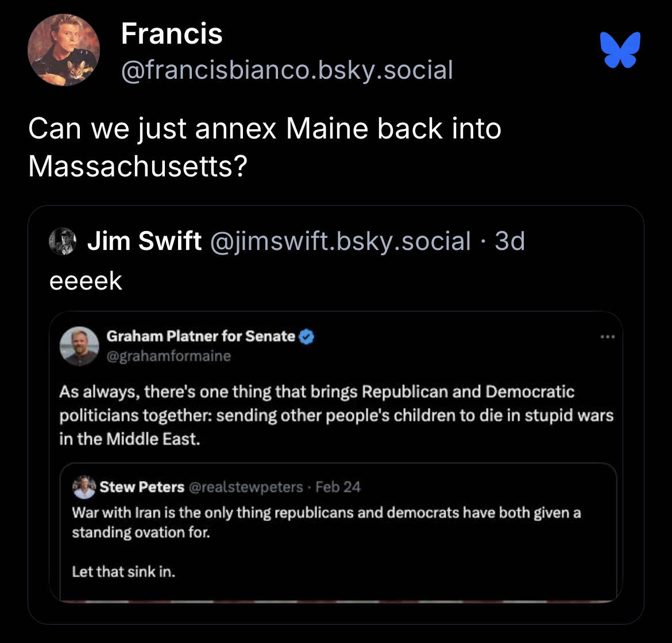672x643 pixels.
Task: Click the Graham Platner for Senate name
Action: pyautogui.click(x=201, y=336)
